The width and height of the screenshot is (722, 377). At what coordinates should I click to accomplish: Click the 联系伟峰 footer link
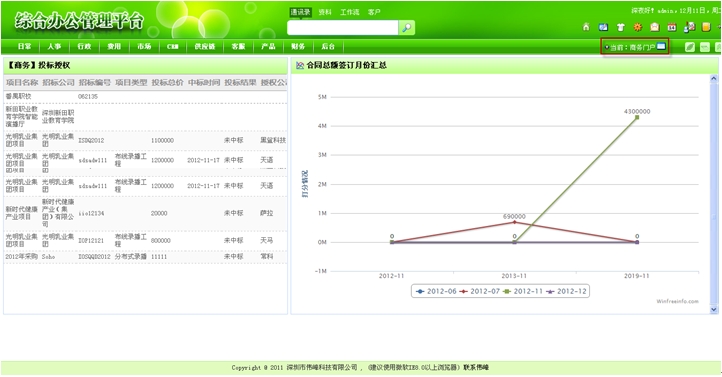(476, 367)
